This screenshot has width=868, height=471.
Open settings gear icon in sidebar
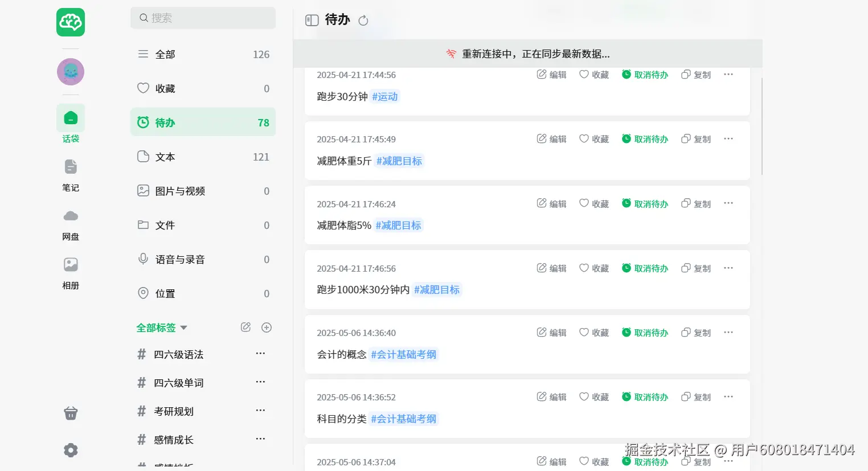(x=71, y=450)
